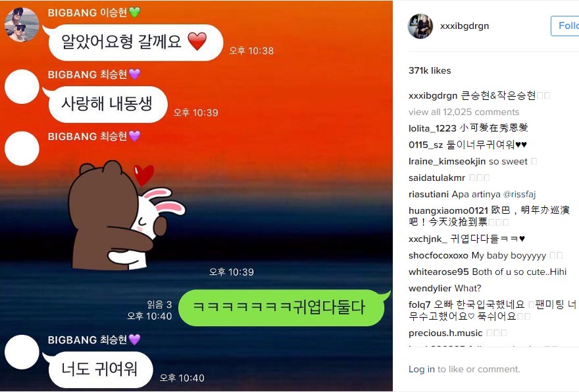Click the 이승현 chat profile photo
This screenshot has height=392, width=579.
pyautogui.click(x=22, y=25)
